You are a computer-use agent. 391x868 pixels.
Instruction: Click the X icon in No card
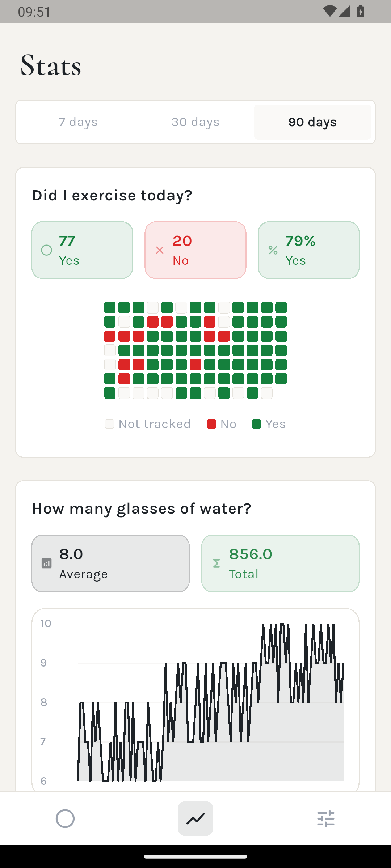[x=160, y=250]
